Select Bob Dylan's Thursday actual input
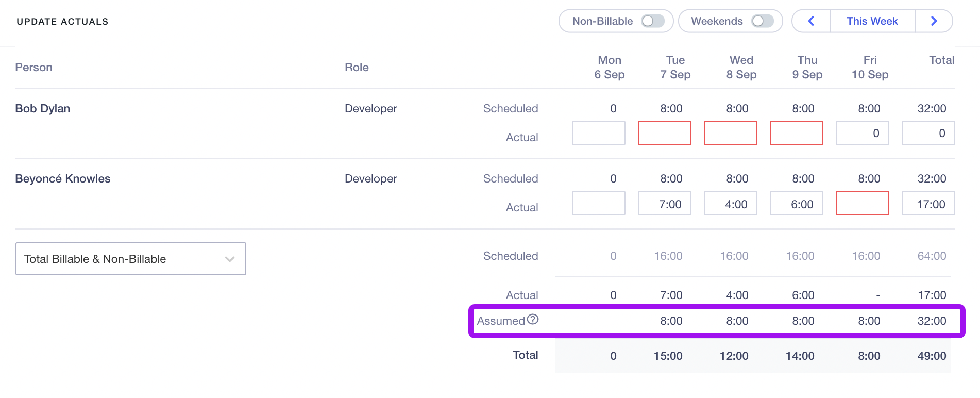 pos(796,133)
